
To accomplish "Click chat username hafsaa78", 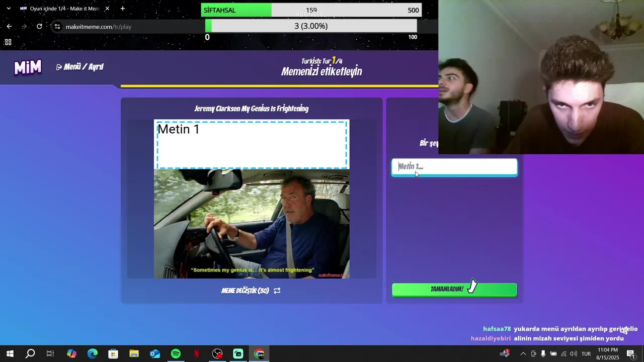I will click(x=497, y=329).
